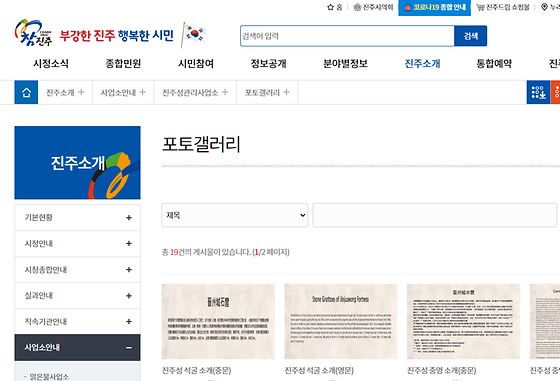Image resolution: width=560 pixels, height=381 pixels.
Task: Click the orange dots menu icon
Action: [x=556, y=92]
